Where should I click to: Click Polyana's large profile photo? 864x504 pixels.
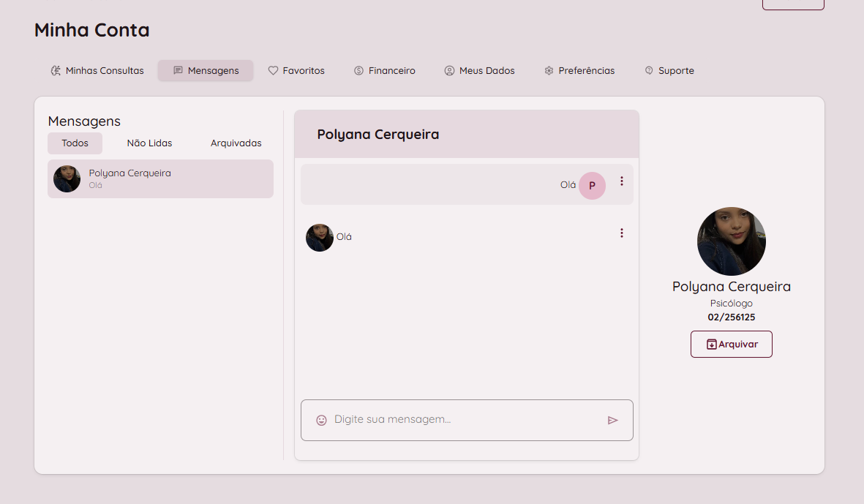731,241
